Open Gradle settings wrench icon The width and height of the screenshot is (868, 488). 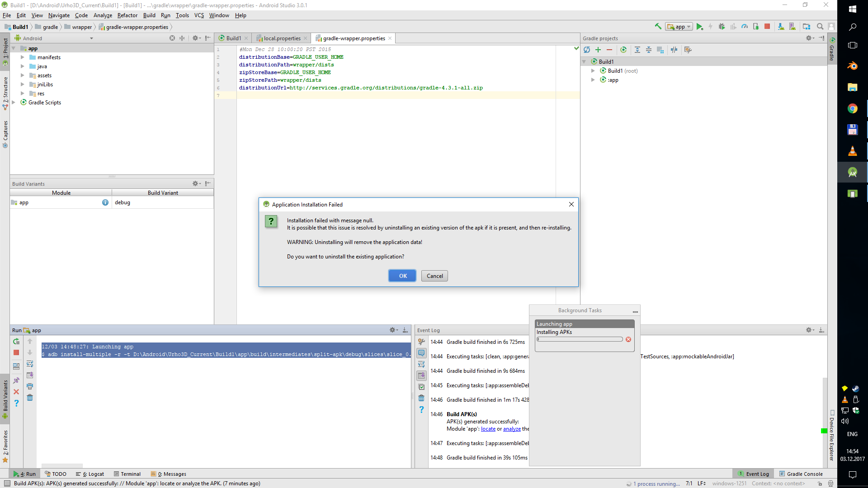tap(688, 50)
